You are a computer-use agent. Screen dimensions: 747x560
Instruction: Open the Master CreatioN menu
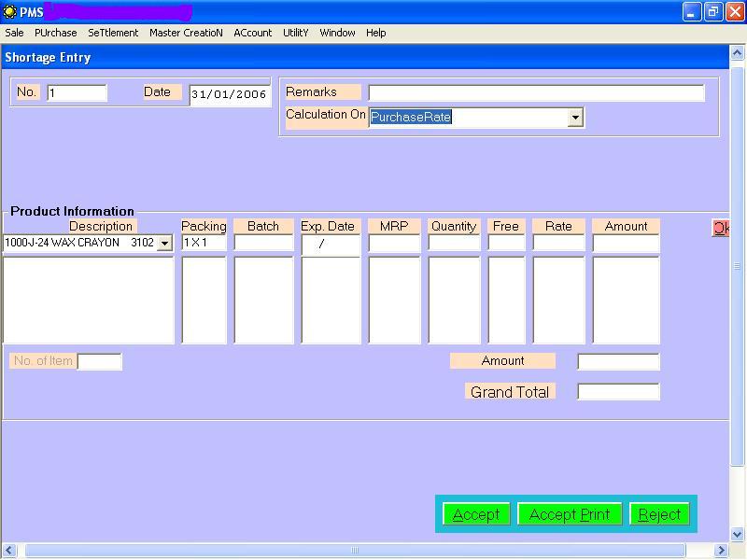(186, 33)
